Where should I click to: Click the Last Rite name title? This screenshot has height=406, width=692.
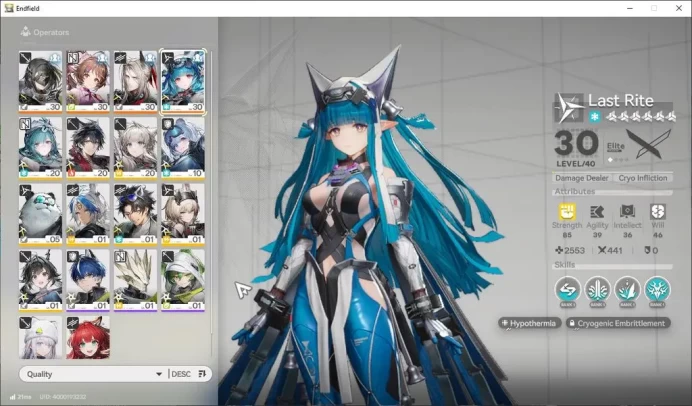coord(621,101)
